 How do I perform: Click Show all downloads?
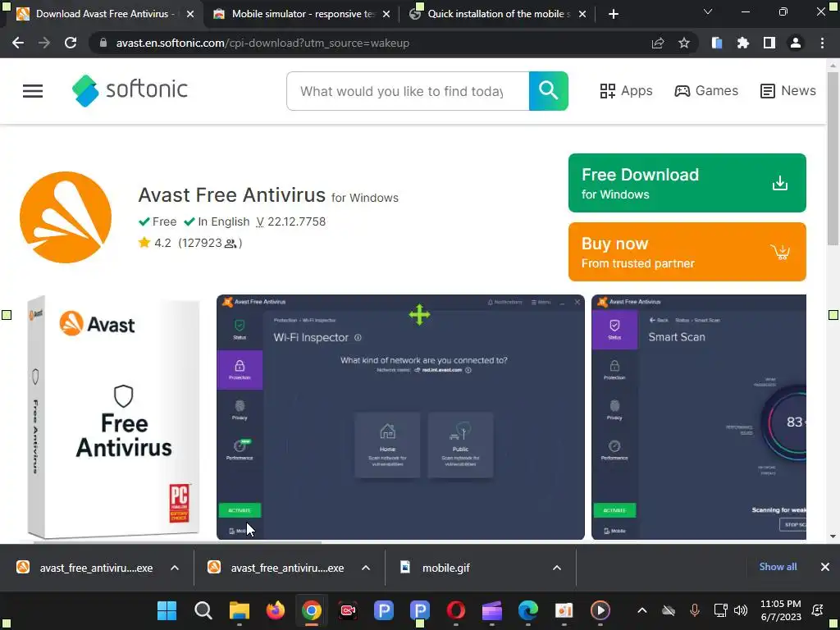click(778, 567)
